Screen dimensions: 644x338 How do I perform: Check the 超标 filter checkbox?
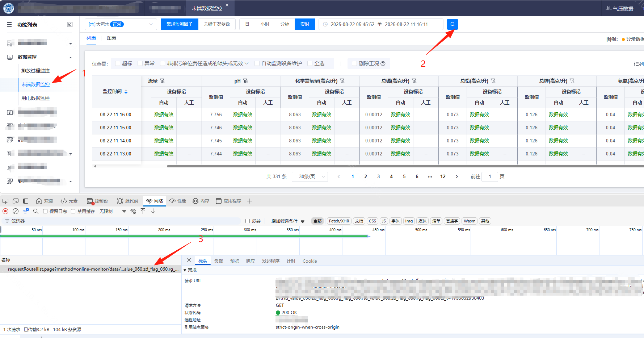point(118,63)
